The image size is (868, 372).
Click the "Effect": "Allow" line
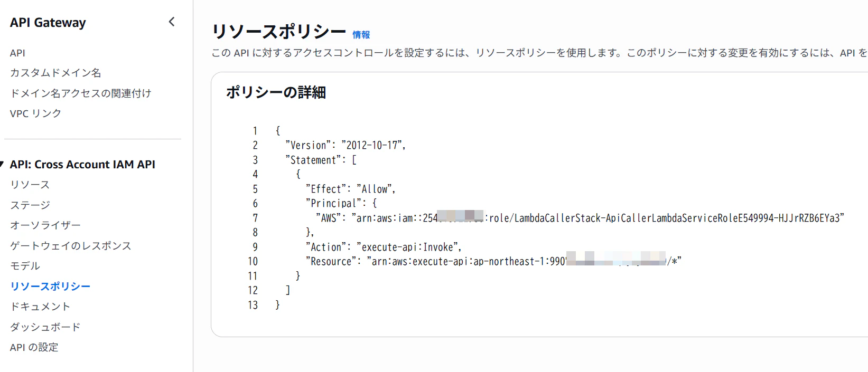[x=350, y=189]
